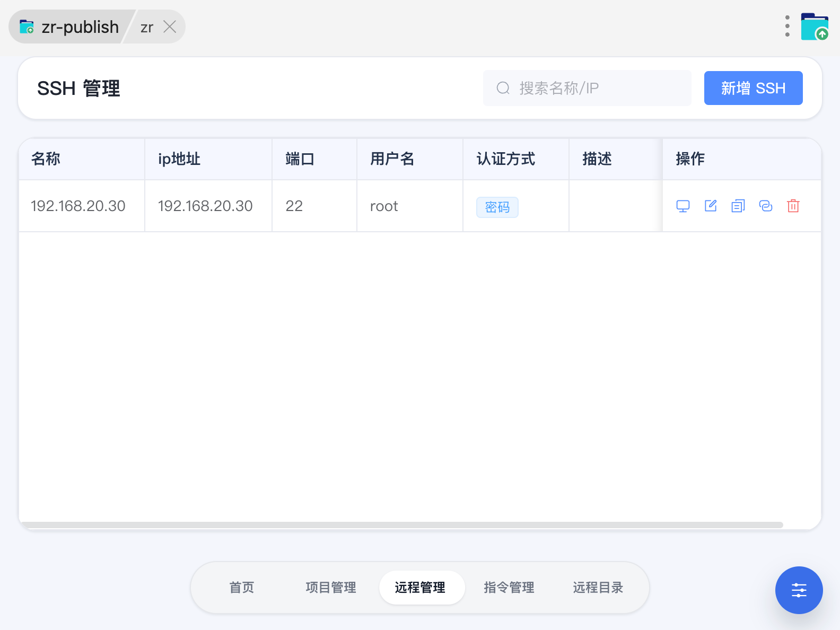Click the 名称 column header

point(46,159)
